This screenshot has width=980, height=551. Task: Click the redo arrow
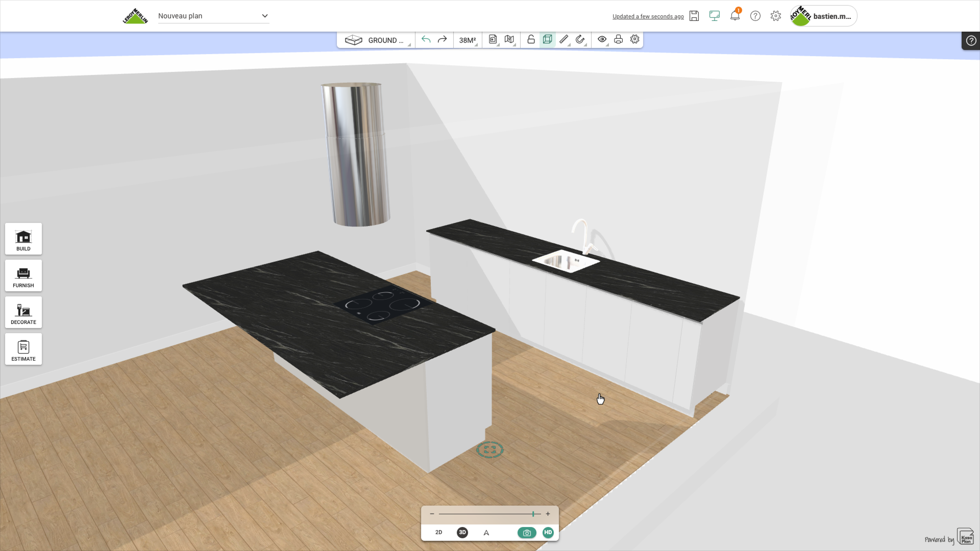[442, 40]
